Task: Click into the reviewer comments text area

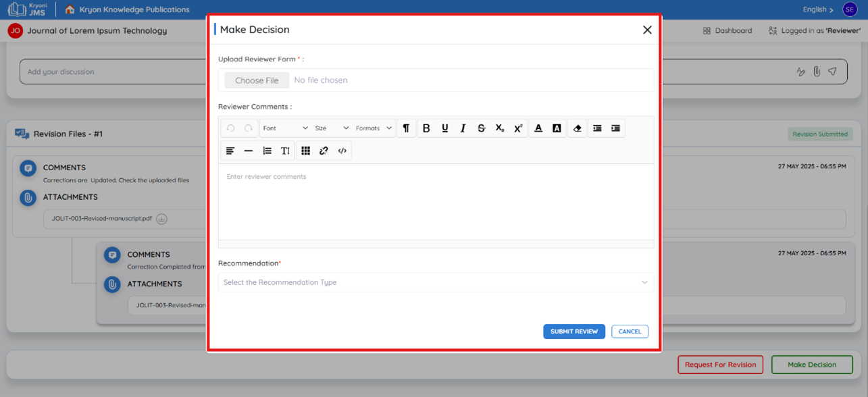Action: pos(436,202)
